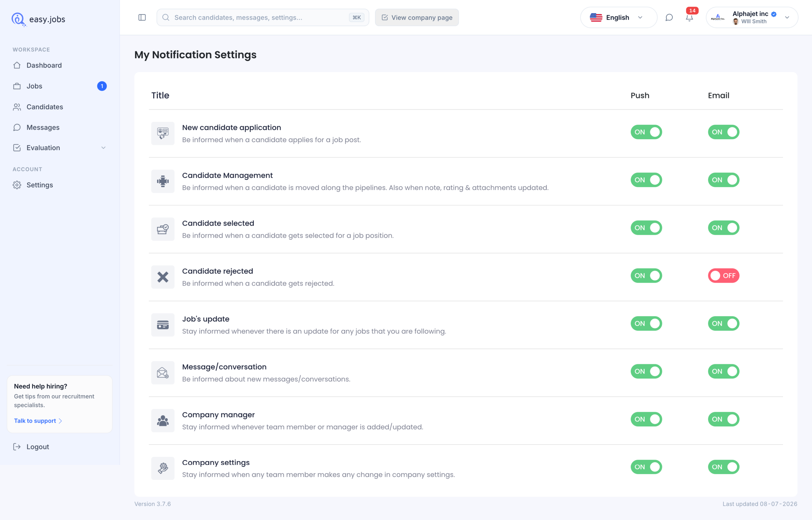Click the New candidate application row icon
The height and width of the screenshot is (520, 812).
coord(163,133)
